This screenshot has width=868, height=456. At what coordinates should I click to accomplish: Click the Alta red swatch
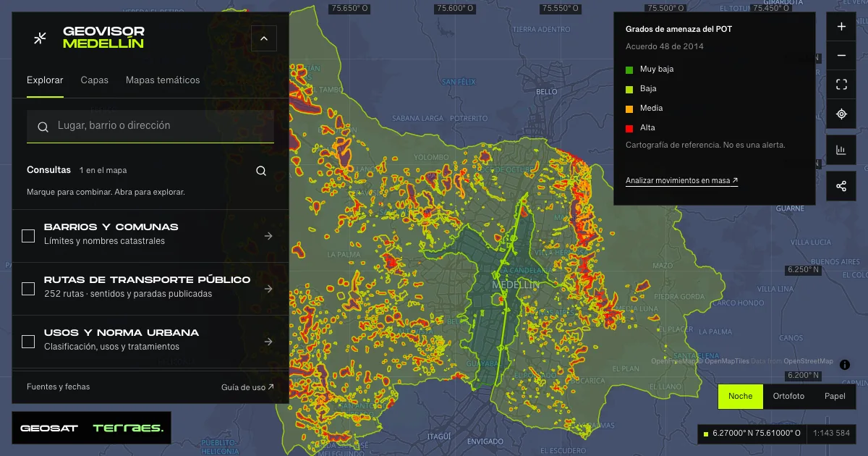click(629, 128)
